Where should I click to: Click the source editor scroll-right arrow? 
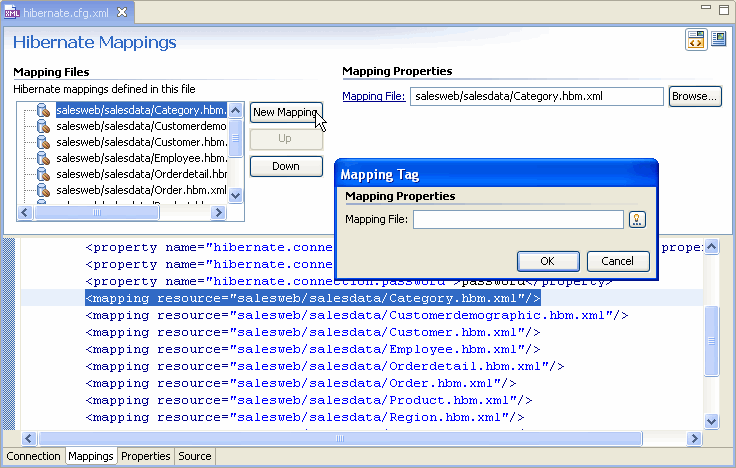694,438
